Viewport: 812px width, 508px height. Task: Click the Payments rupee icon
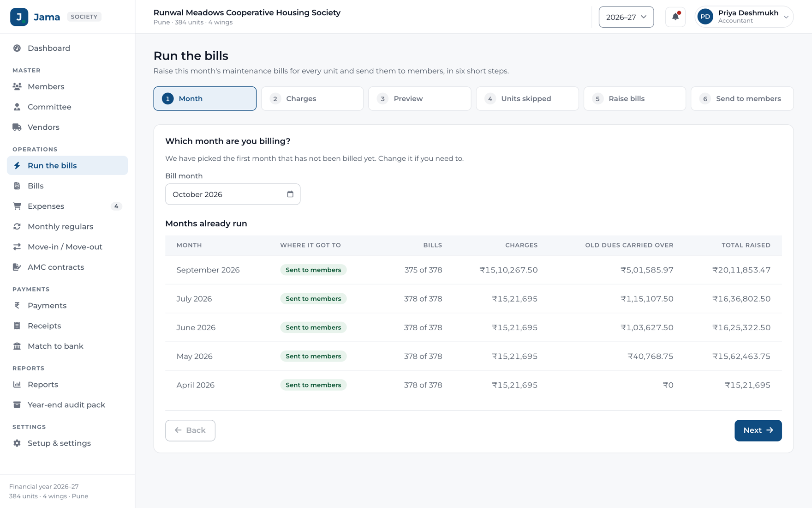[x=17, y=305]
